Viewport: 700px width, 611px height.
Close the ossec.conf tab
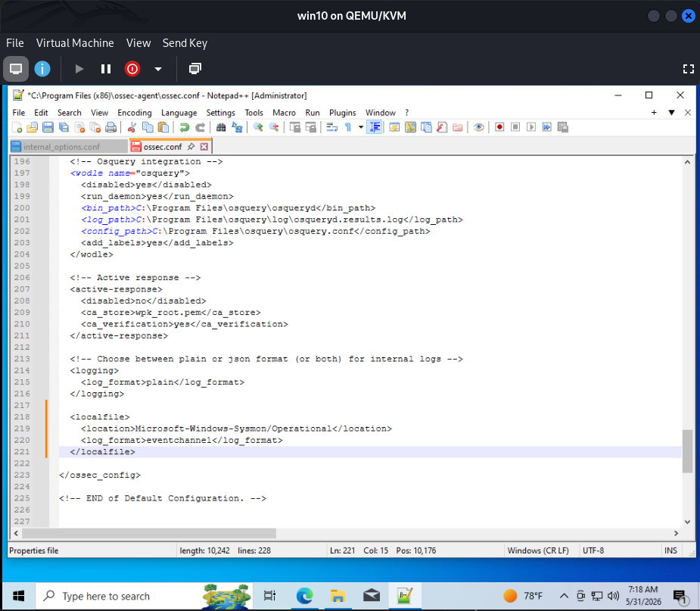204,146
